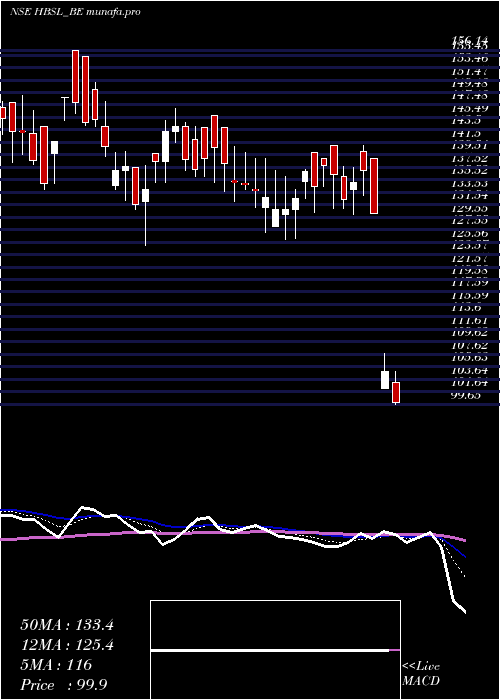Click the latest red candle near 99.65
The height and width of the screenshot is (700, 500).
(396, 392)
